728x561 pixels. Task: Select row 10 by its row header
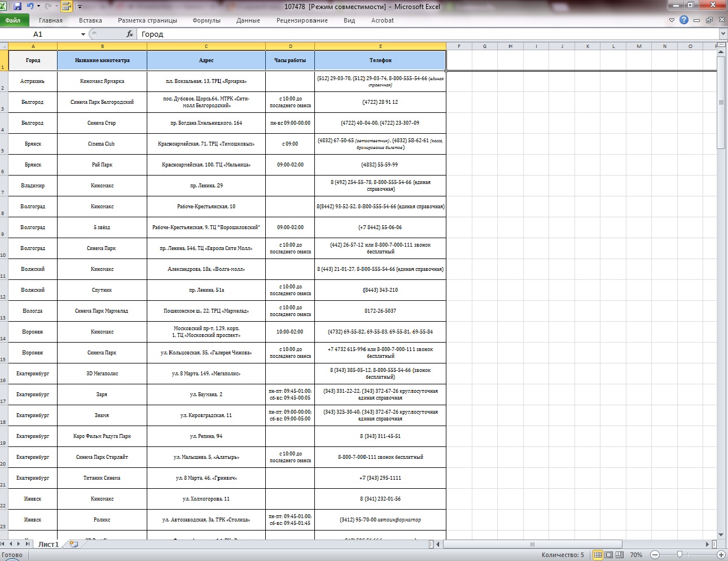coord(4,248)
